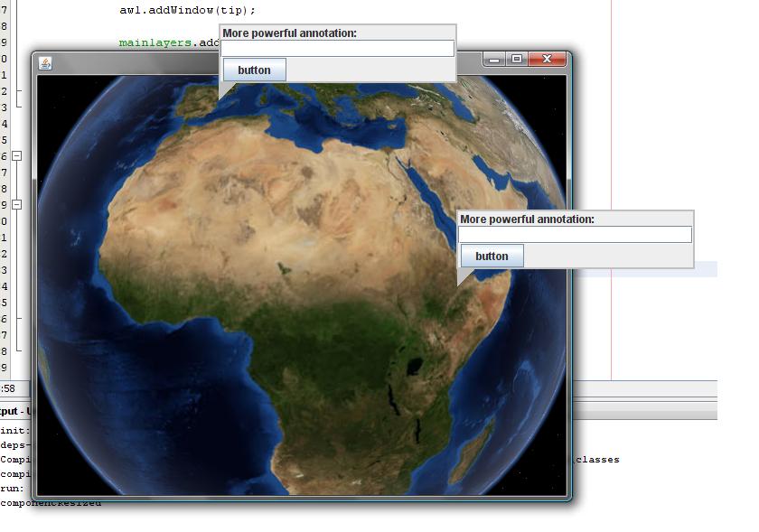Click the button in the upper annotation balloon
Image resolution: width=759 pixels, height=532 pixels.
tap(255, 70)
